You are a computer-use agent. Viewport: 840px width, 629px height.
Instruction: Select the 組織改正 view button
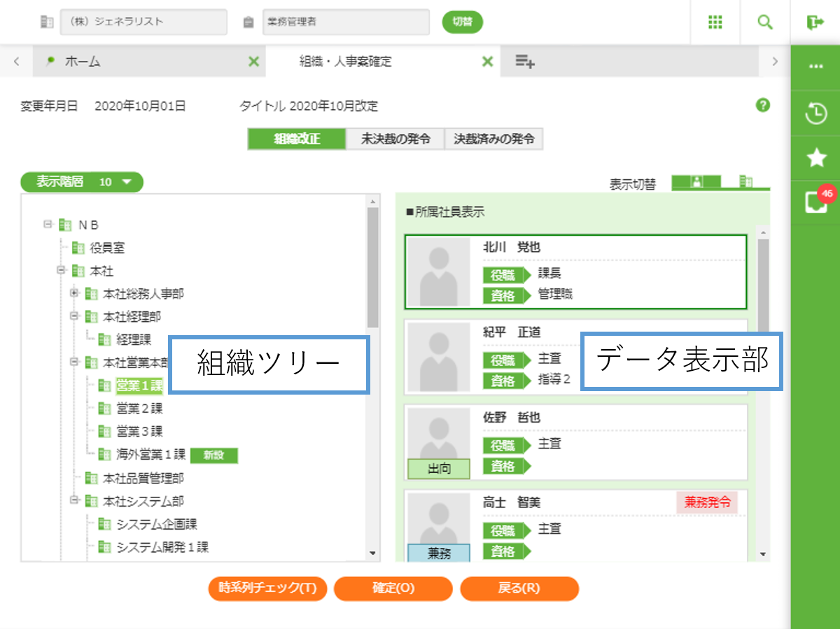297,139
